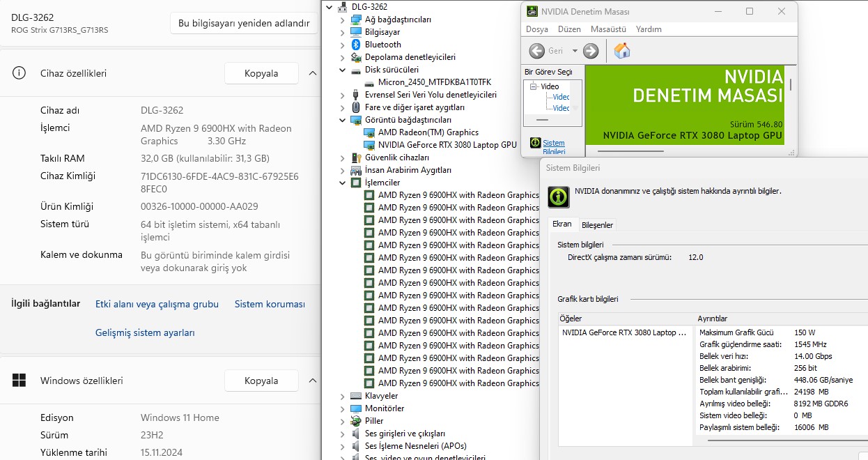The image size is (868, 460).
Task: Click Bu bilgisayarı yeniden adlandır button
Action: tap(244, 23)
